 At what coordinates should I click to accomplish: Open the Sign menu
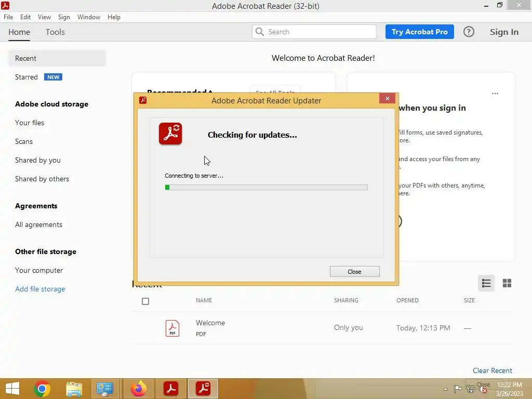64,17
